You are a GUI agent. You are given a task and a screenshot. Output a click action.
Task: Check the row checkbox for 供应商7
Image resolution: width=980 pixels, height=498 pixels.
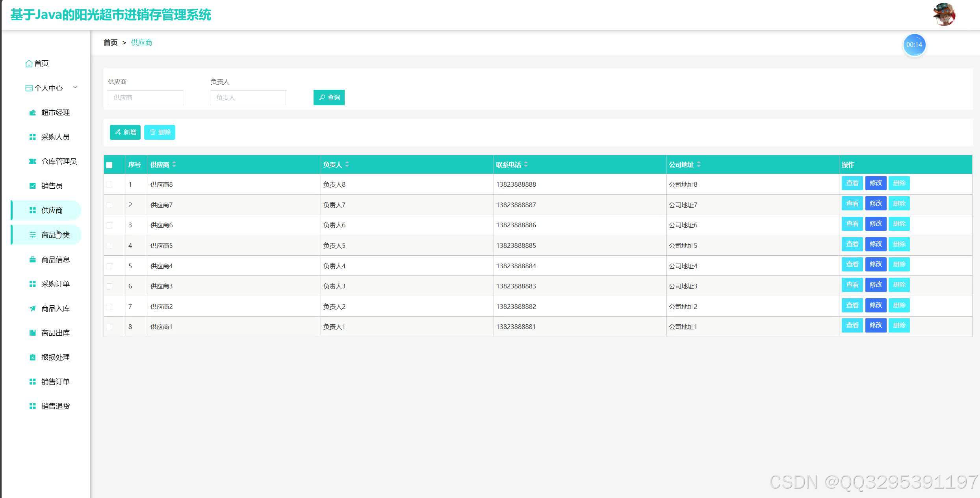[x=109, y=205]
